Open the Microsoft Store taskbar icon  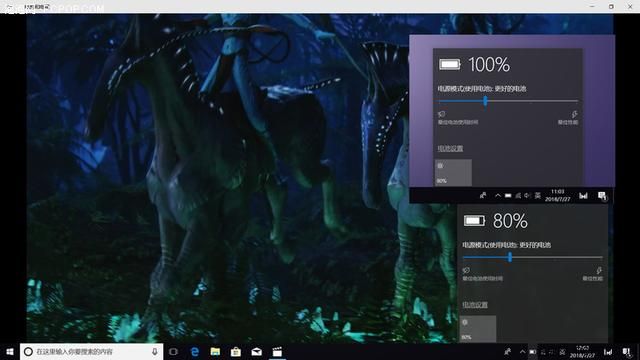click(236, 351)
